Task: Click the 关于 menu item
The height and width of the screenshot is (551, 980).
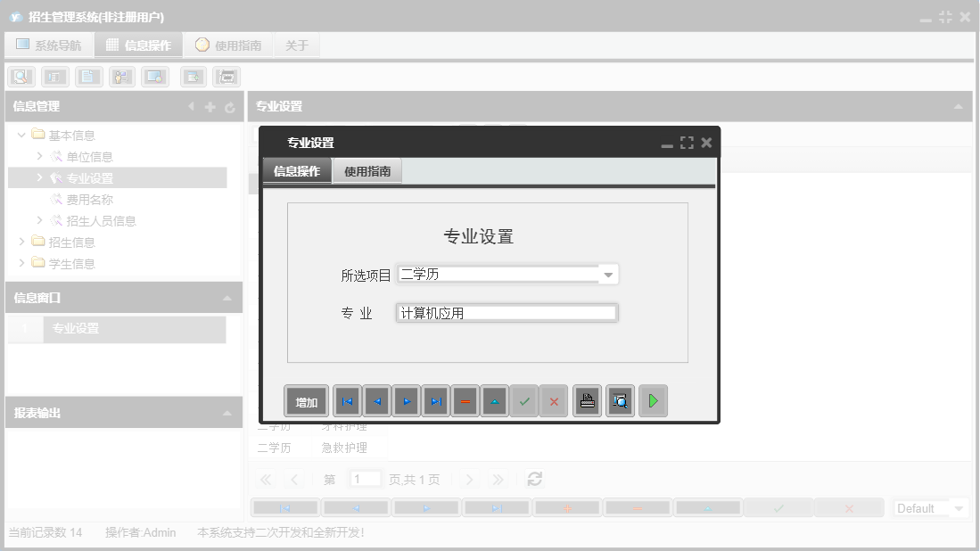Action: pyautogui.click(x=296, y=44)
